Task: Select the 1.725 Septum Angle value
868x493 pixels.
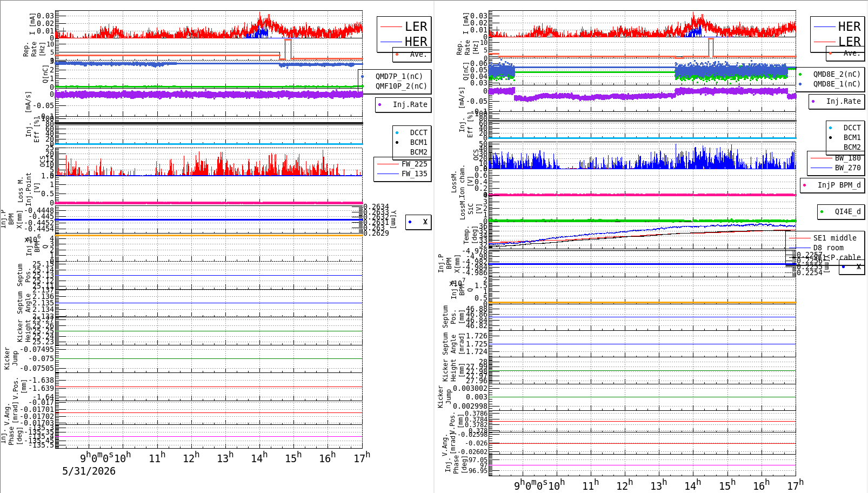Action: 477,344
